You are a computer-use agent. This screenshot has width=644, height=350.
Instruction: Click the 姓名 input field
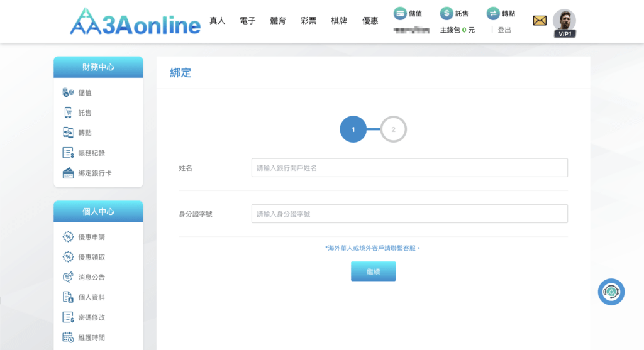point(409,168)
